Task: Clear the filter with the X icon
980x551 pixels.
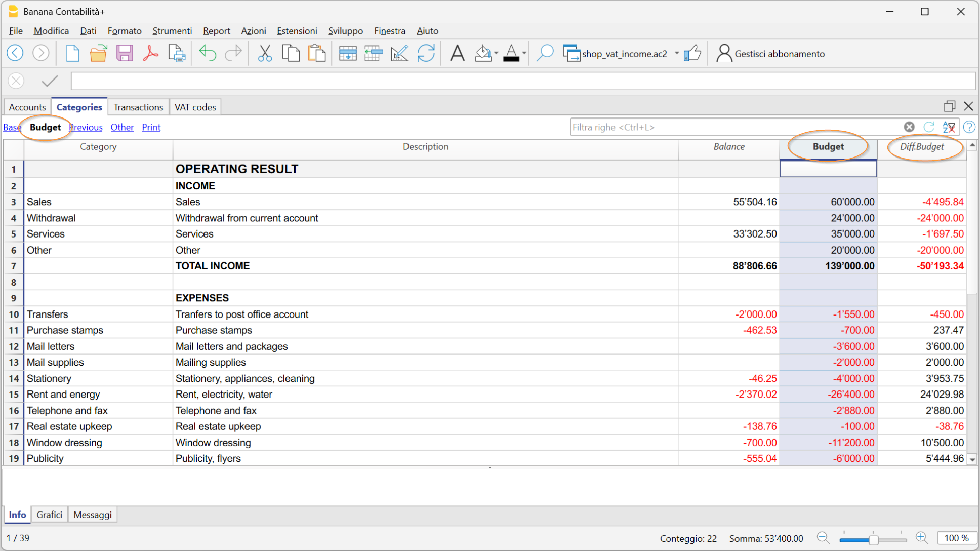Action: click(909, 127)
